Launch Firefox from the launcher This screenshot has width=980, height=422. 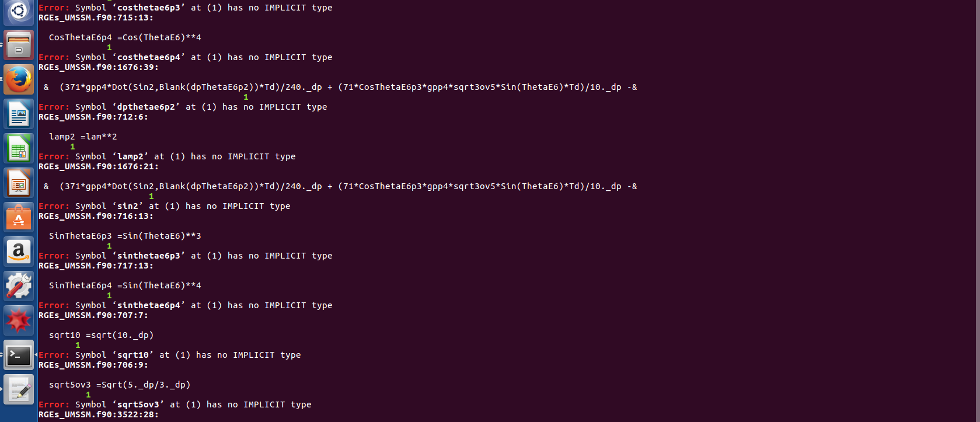(x=18, y=79)
